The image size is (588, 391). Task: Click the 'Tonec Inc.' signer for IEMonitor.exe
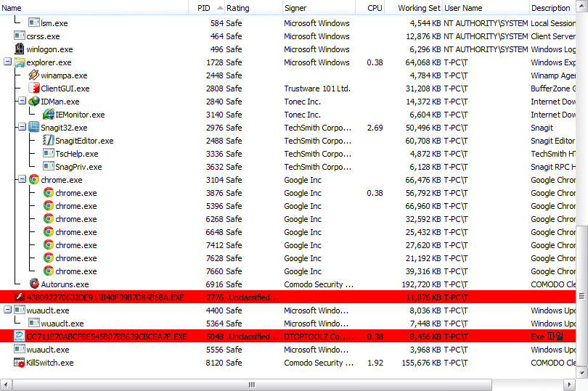[302, 115]
